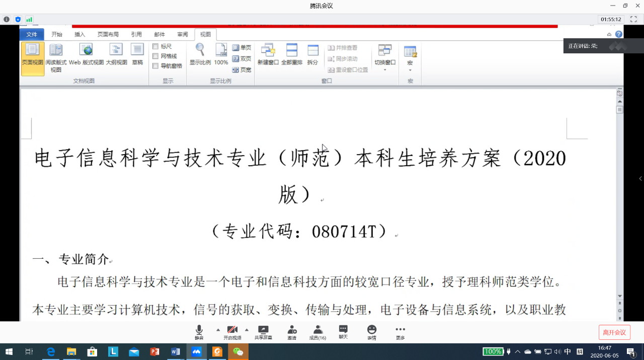Click the Split window (拆分) icon
The image size is (644, 360).
(312, 55)
